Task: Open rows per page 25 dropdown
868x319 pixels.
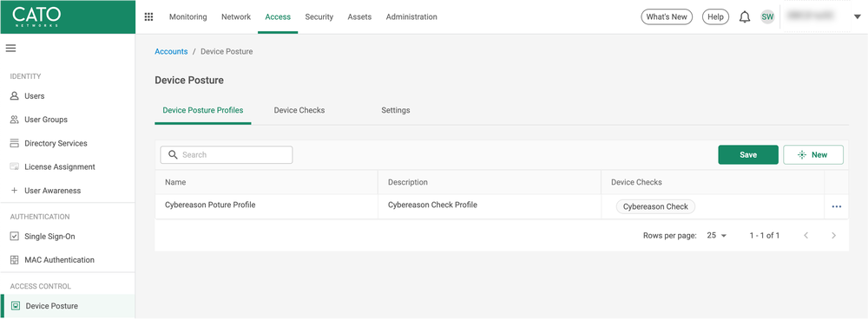Action: point(716,236)
